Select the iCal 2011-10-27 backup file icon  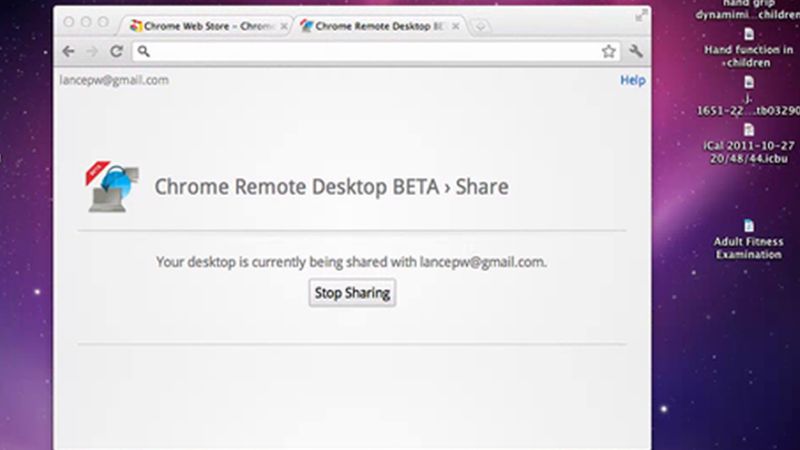(748, 130)
